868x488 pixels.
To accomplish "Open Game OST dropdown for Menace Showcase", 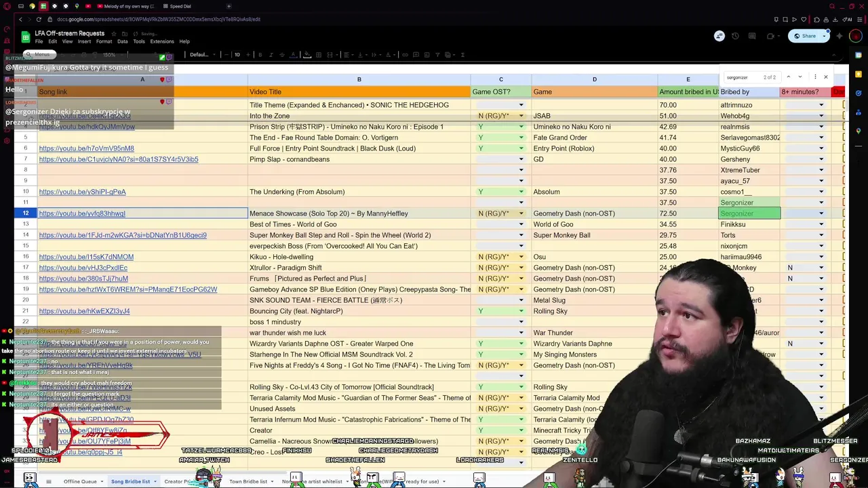I will tap(521, 213).
